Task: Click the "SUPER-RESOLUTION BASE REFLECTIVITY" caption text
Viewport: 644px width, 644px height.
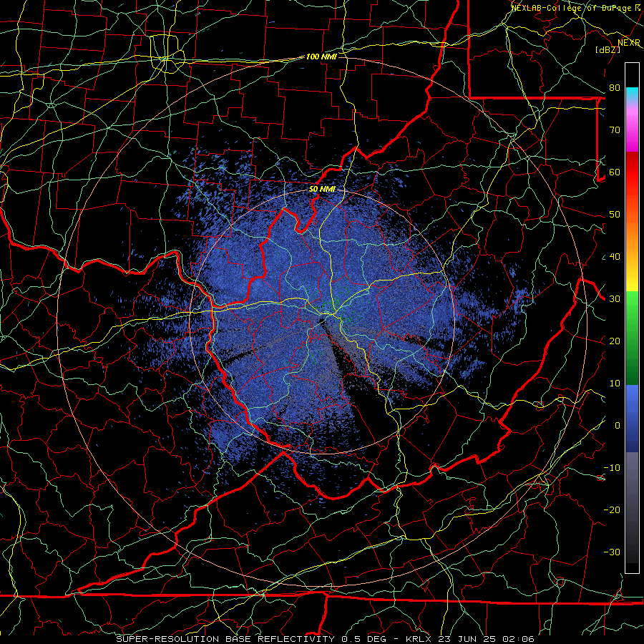Action: tap(225, 639)
